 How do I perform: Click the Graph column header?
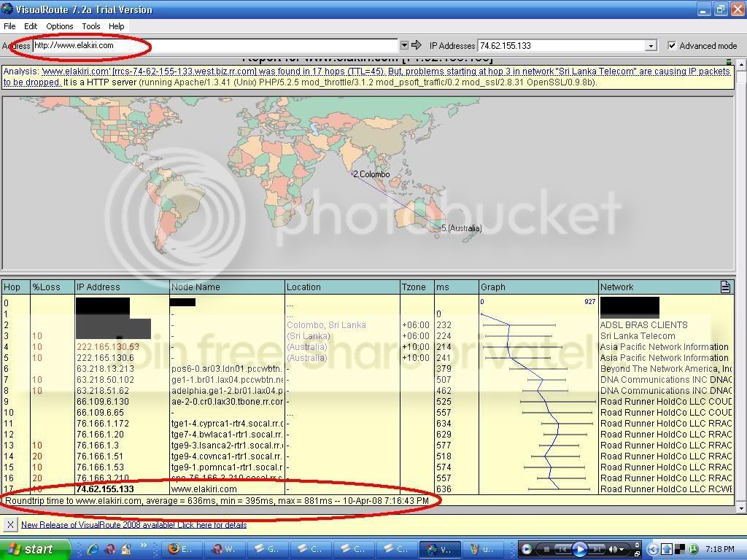click(538, 287)
